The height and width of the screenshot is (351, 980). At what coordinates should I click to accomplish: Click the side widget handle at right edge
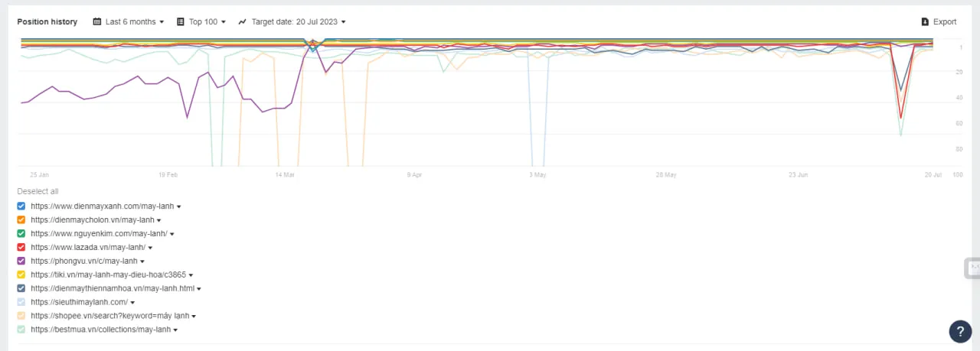click(972, 268)
